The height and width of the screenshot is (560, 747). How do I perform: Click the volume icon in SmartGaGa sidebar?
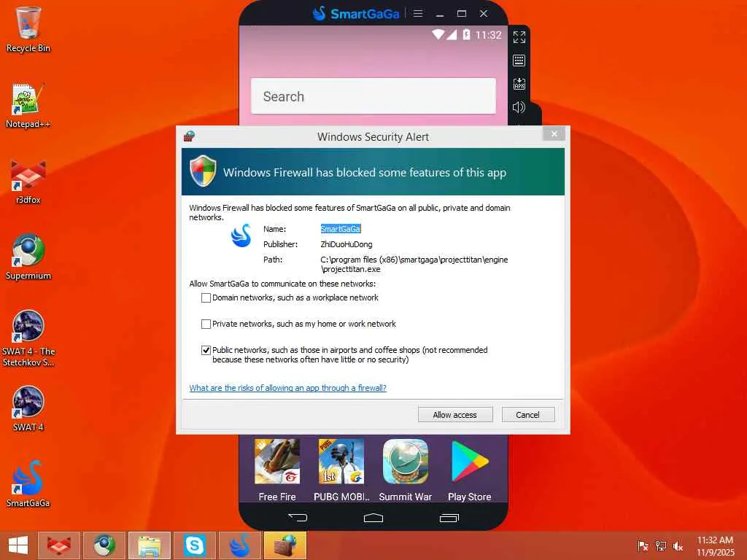coord(519,107)
